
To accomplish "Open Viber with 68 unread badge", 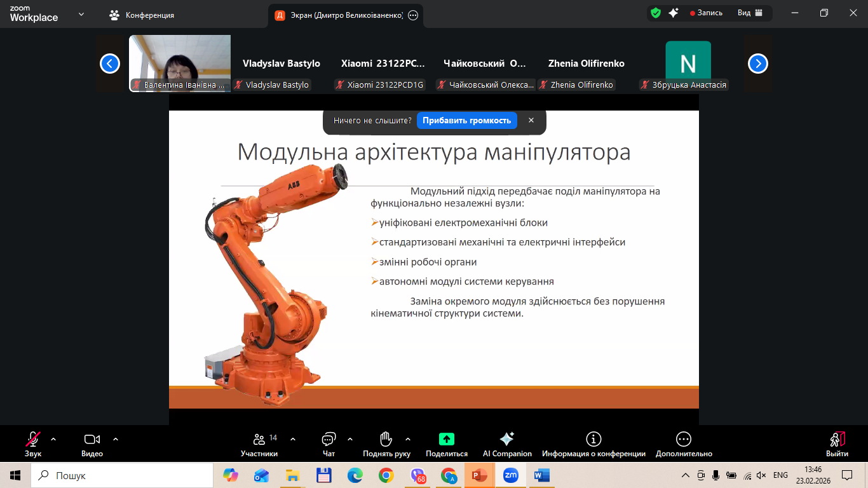I will [x=417, y=475].
